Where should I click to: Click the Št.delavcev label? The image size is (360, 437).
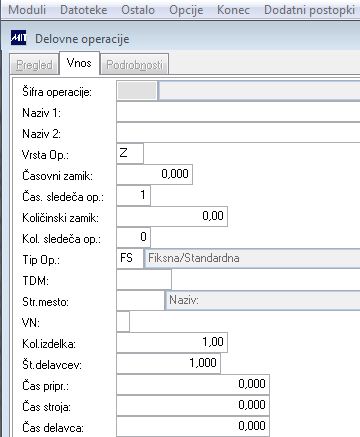coord(52,365)
